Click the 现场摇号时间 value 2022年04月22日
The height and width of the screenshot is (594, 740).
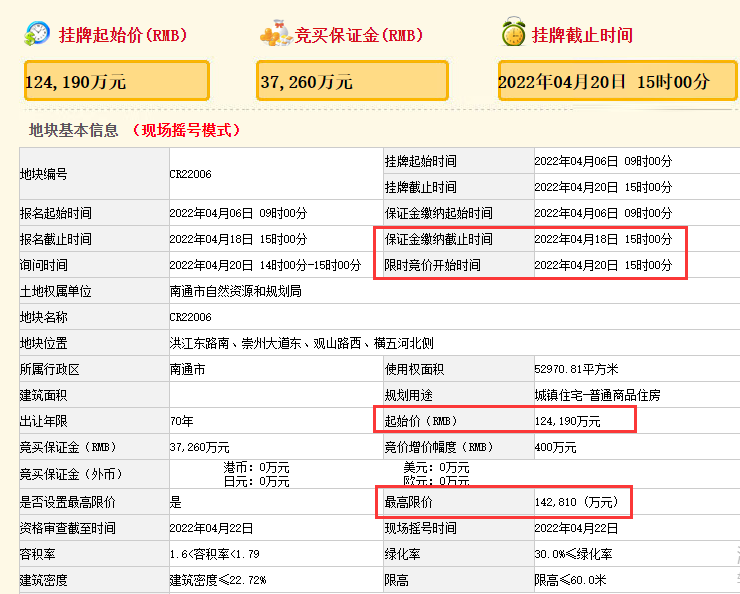tap(576, 528)
